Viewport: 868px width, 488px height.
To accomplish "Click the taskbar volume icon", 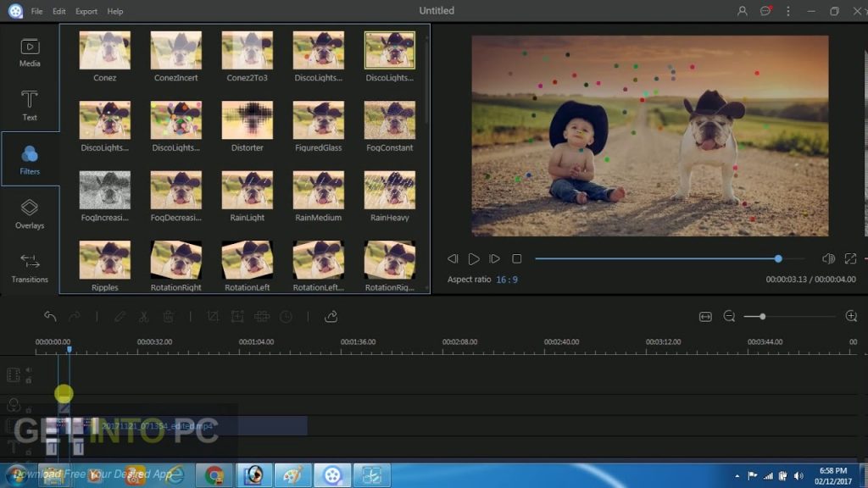I will 798,476.
